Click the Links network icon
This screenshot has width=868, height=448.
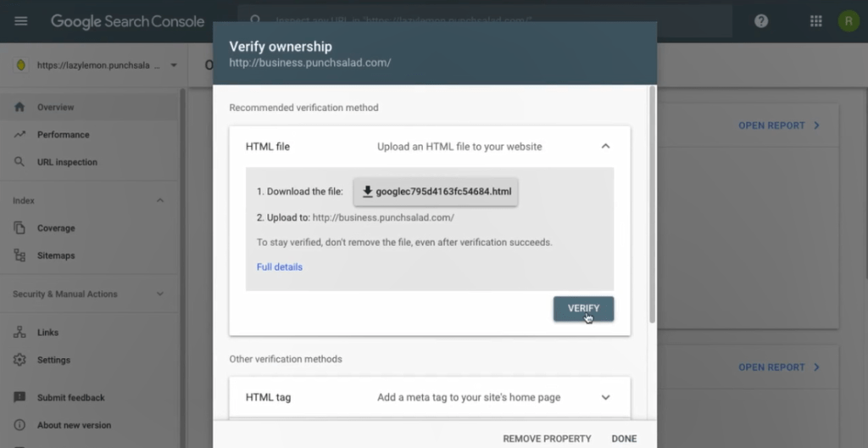tap(19, 332)
